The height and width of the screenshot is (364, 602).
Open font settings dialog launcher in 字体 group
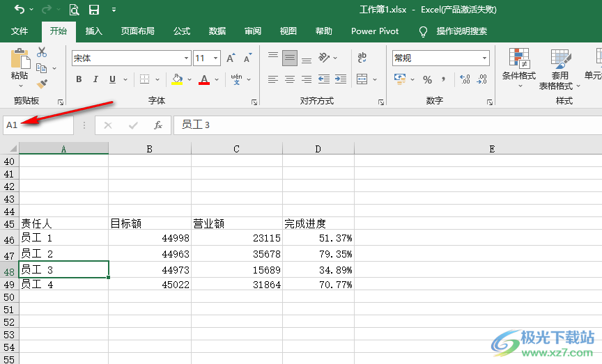coord(254,102)
